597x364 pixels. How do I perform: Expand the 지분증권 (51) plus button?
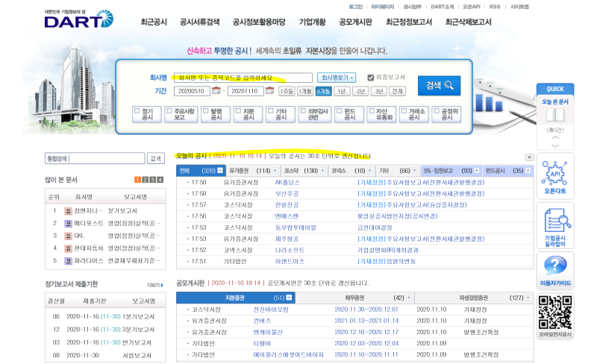[x=289, y=298]
